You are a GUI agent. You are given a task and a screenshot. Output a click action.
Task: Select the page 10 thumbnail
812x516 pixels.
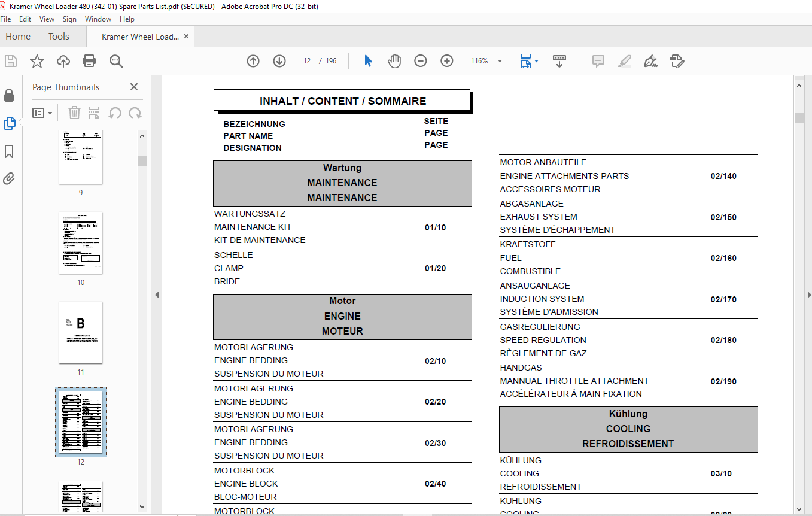(81, 242)
